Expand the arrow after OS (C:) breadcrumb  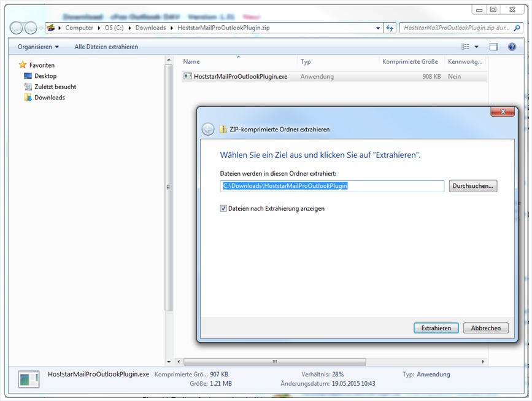[x=129, y=28]
